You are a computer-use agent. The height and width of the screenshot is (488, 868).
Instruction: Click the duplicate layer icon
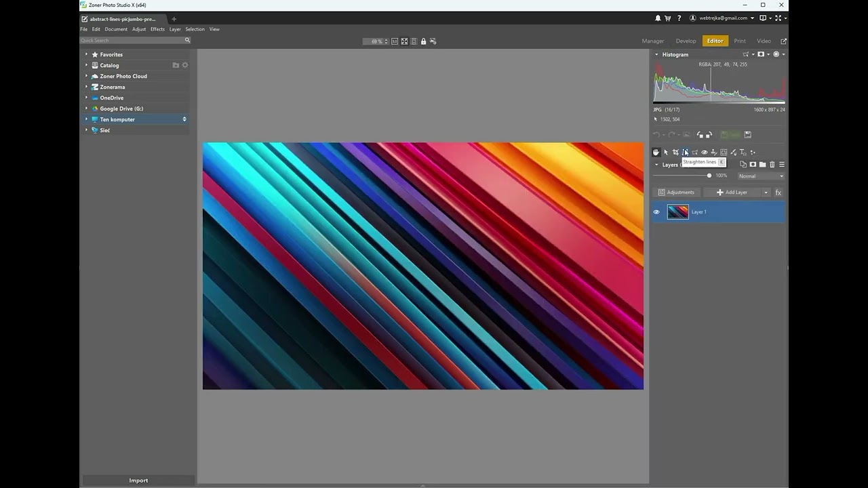click(743, 165)
